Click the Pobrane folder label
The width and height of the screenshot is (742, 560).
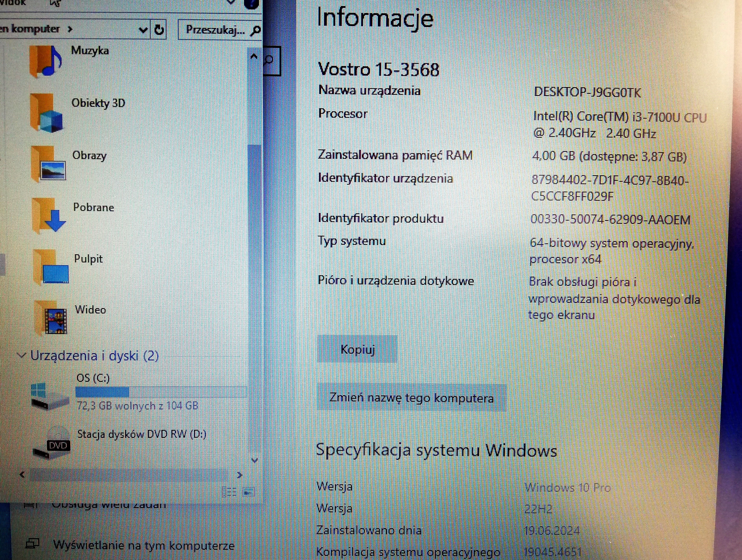point(94,207)
